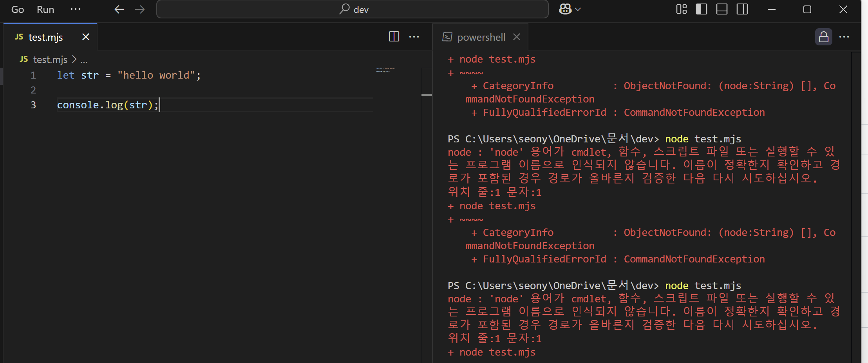Select the powershell terminal tab
The width and height of the screenshot is (868, 363).
click(481, 37)
